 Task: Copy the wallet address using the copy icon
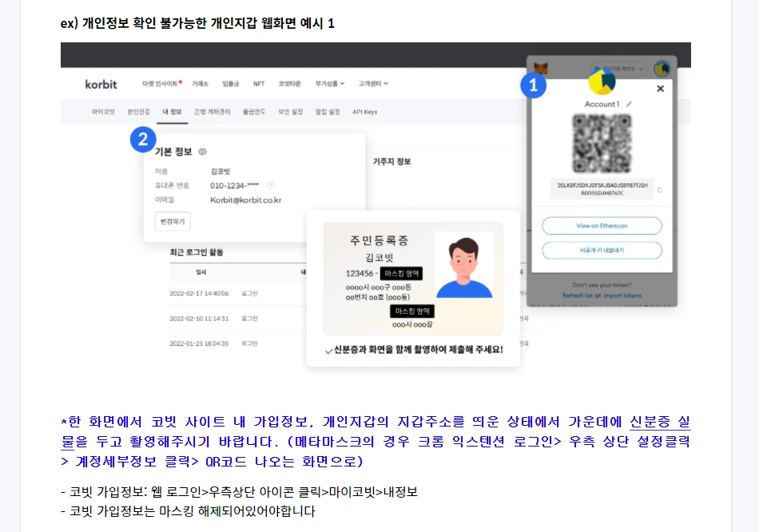(x=660, y=190)
